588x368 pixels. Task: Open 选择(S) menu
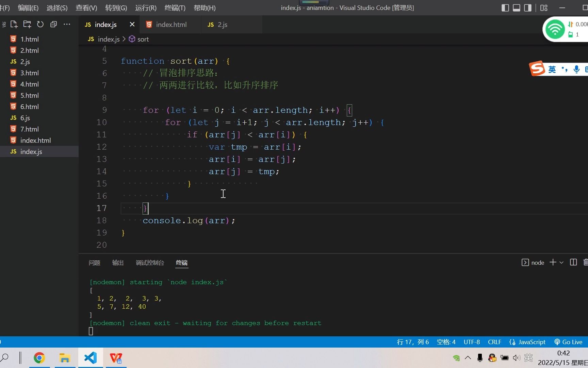pos(57,8)
